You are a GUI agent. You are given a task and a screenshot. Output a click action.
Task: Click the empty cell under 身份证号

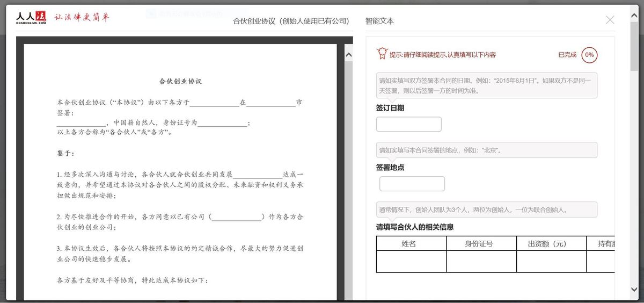click(481, 262)
